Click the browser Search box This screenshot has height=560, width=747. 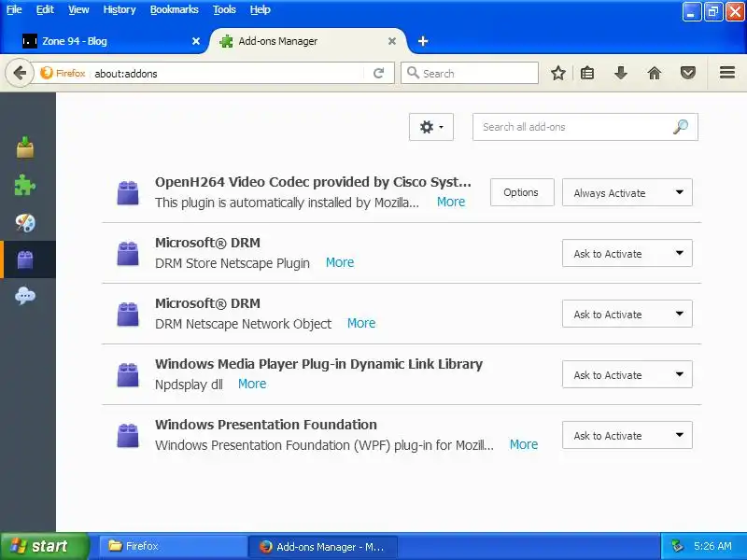(x=470, y=74)
